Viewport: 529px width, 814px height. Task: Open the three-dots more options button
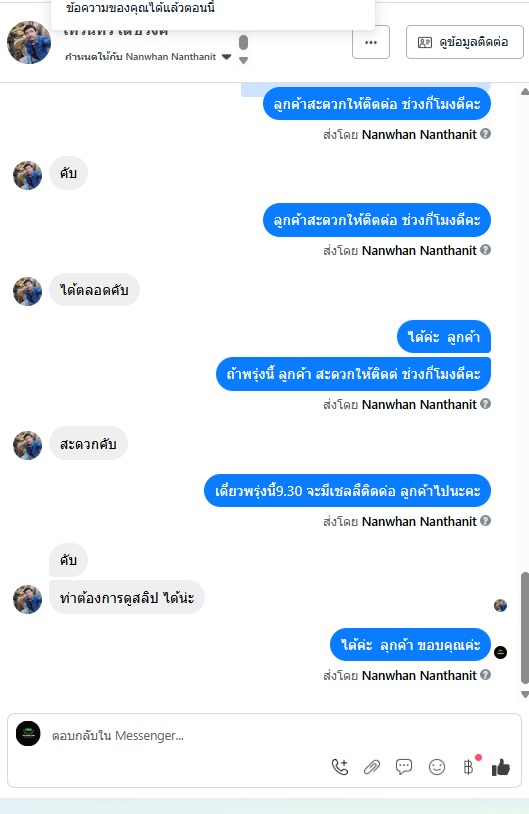pos(371,42)
